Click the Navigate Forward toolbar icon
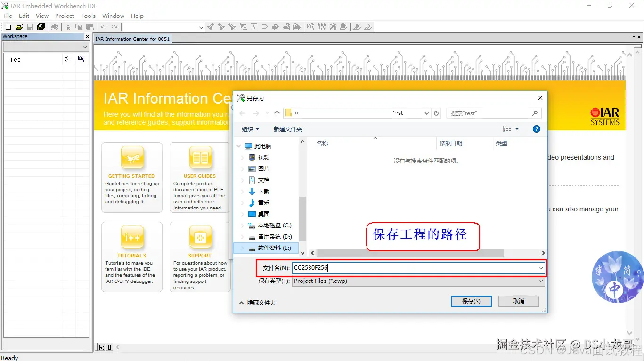644x361 pixels. click(x=297, y=27)
